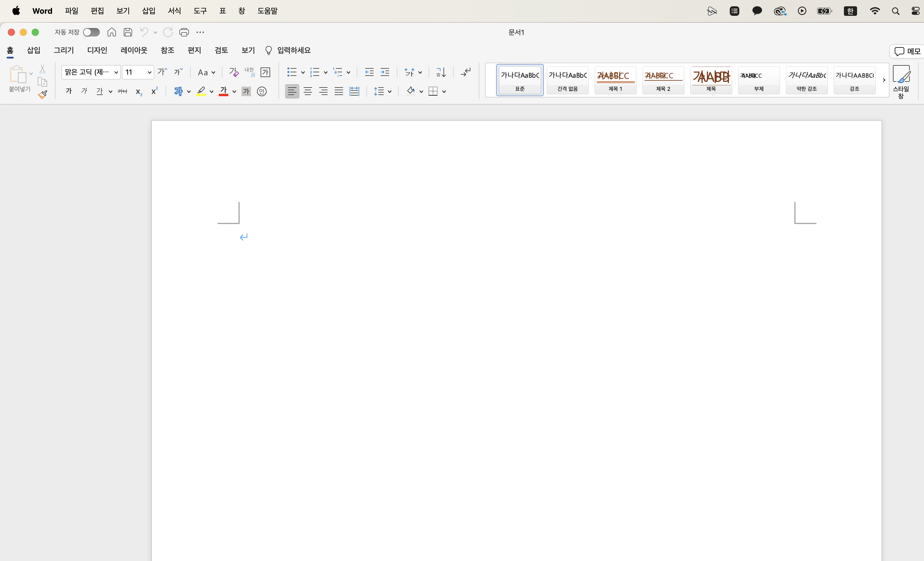Toggle show paragraph marks
This screenshot has width=924, height=561.
pyautogui.click(x=466, y=72)
